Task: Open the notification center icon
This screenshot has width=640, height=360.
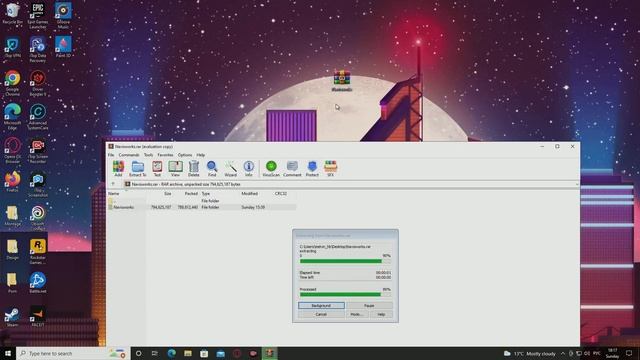Action: 629,353
